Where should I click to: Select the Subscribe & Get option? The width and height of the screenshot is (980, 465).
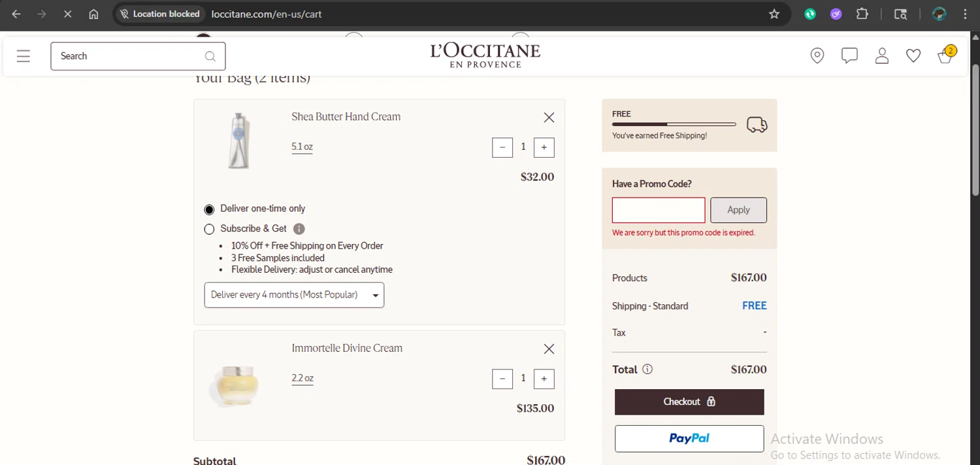click(209, 229)
